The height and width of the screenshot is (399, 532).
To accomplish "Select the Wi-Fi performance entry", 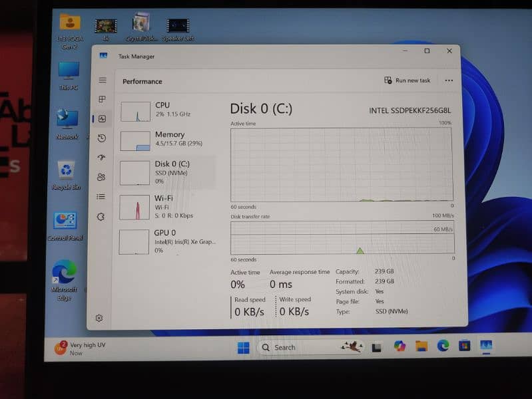I will coord(167,206).
